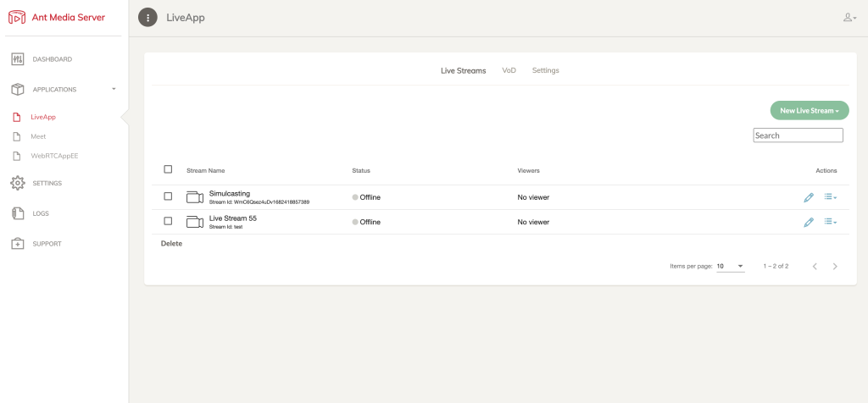The height and width of the screenshot is (403, 868).
Task: Click the Status column header
Action: click(x=361, y=171)
